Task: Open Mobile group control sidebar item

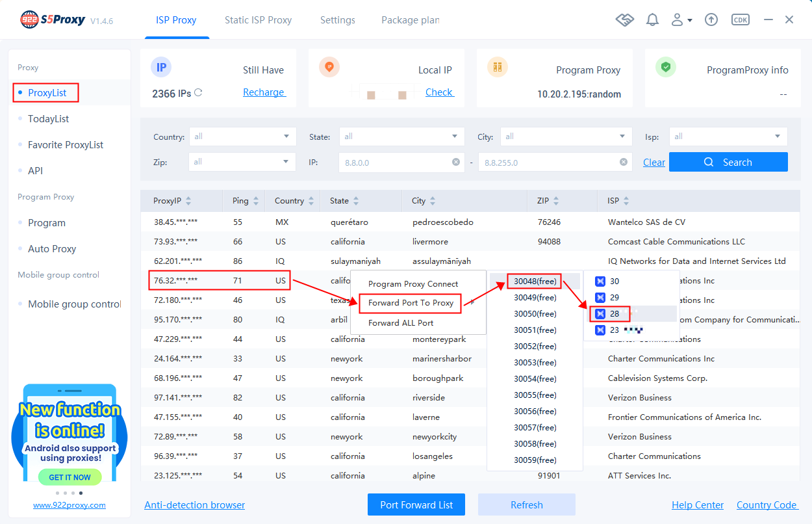Action: pyautogui.click(x=74, y=304)
